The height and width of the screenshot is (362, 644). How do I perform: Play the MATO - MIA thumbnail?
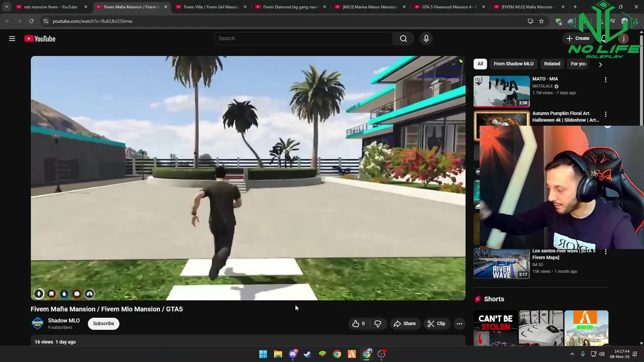coord(502,92)
